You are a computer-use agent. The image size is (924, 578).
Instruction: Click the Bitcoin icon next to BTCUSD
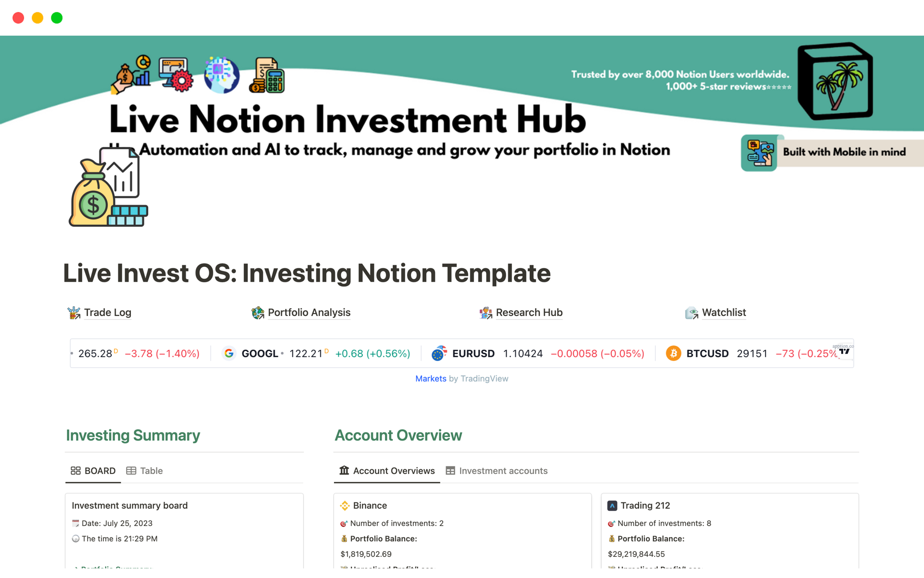673,353
